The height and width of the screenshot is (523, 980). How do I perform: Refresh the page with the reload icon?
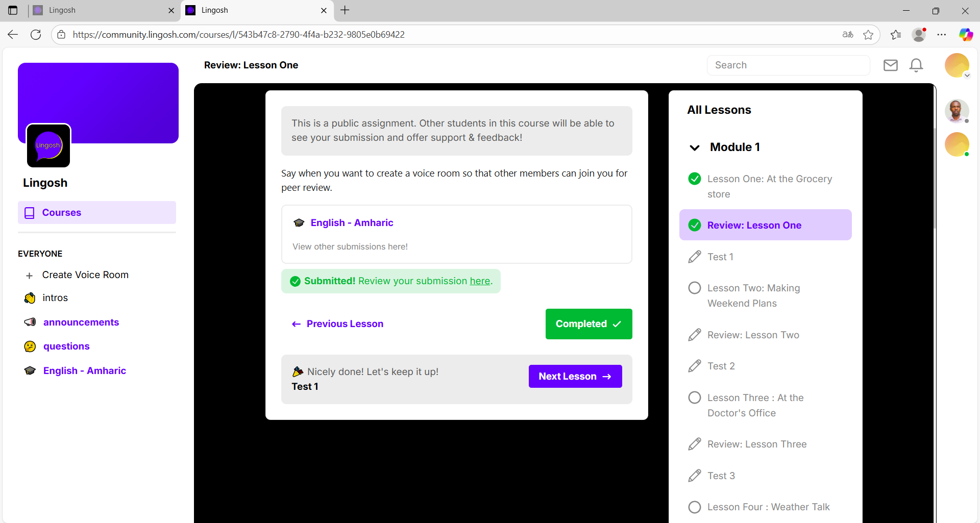point(36,35)
